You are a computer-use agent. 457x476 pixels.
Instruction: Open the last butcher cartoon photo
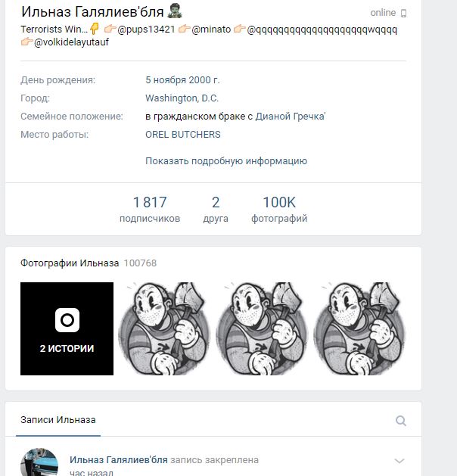[359, 328]
